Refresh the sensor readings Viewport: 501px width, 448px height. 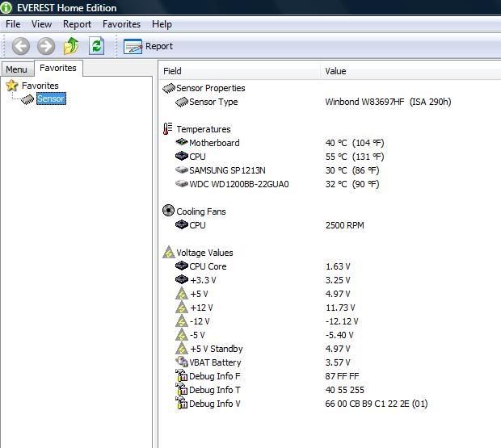(96, 46)
